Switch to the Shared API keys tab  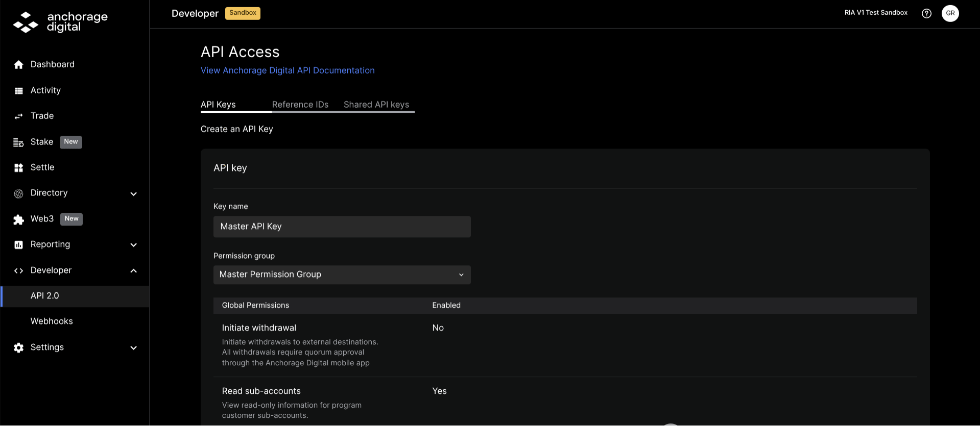coord(376,105)
